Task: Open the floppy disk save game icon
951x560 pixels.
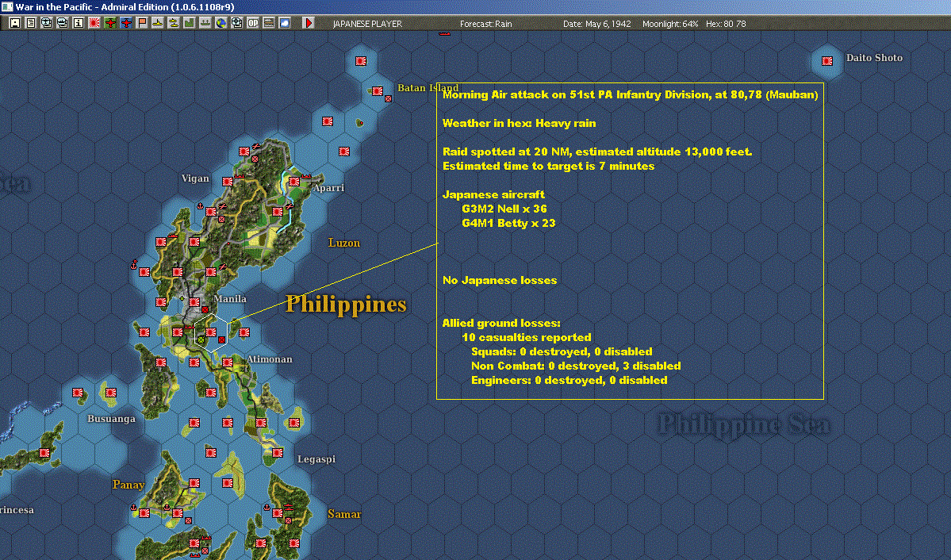Action: point(14,23)
